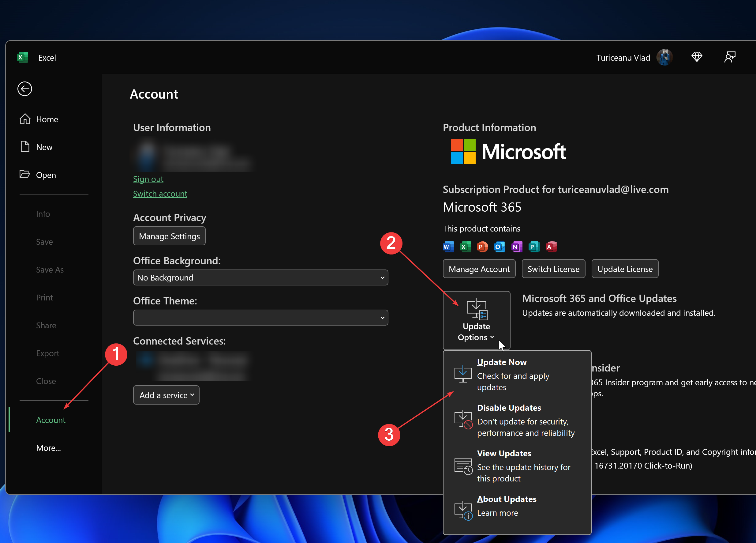Click the "Microsoft 365" product name
Image resolution: width=756 pixels, height=543 pixels.
coord(482,207)
